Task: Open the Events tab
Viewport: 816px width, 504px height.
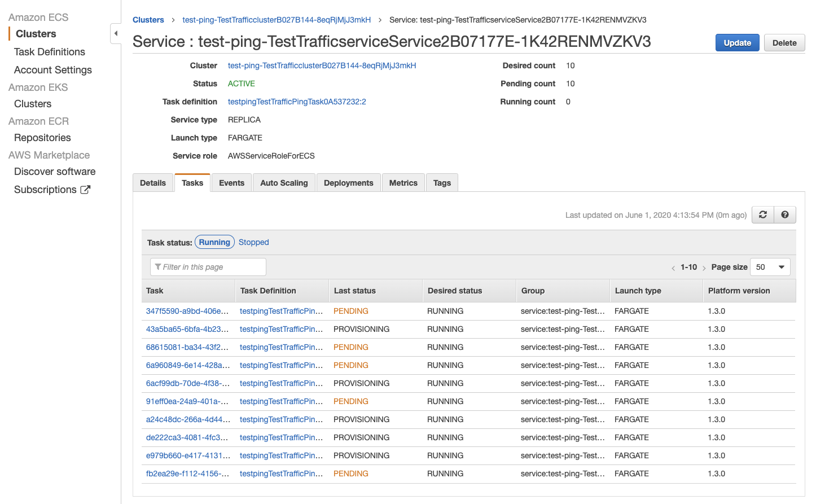Action: pyautogui.click(x=231, y=183)
